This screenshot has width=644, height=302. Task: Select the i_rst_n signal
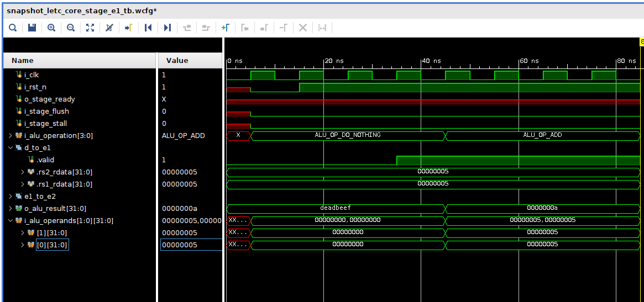(35, 87)
